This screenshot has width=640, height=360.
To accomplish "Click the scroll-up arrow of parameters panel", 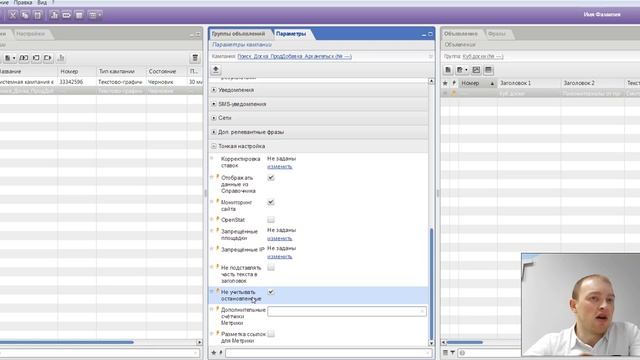I will [x=431, y=81].
